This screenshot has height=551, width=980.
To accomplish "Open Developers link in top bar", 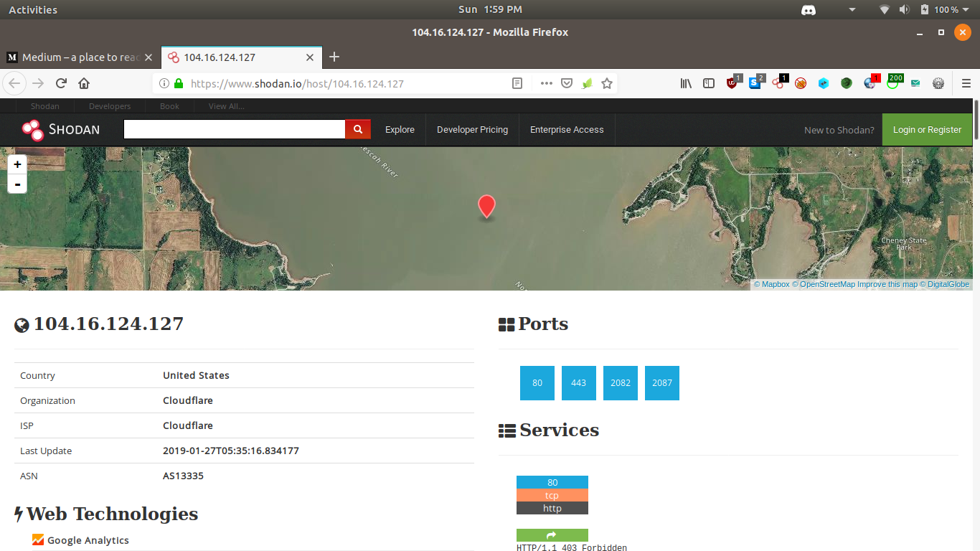I will [x=110, y=106].
